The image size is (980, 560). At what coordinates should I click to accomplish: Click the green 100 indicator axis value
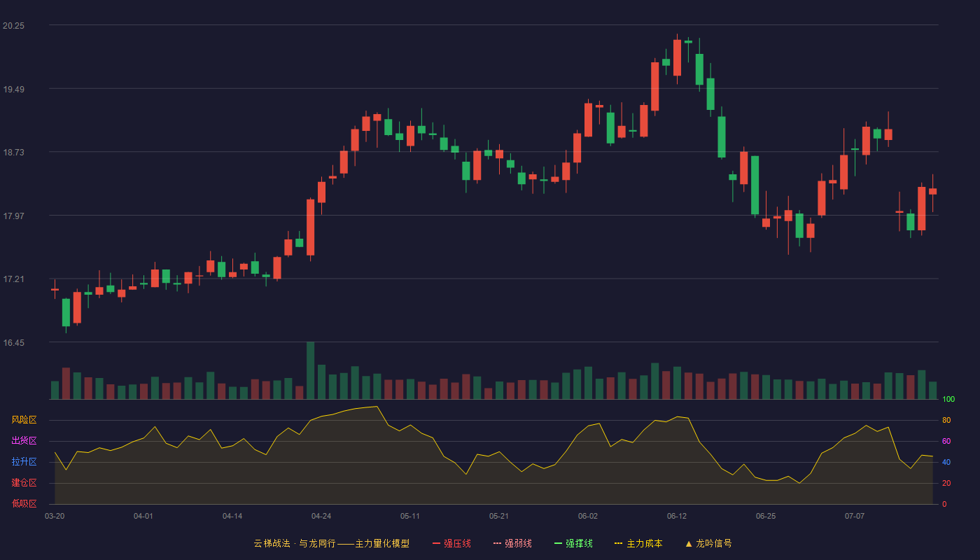(x=948, y=399)
